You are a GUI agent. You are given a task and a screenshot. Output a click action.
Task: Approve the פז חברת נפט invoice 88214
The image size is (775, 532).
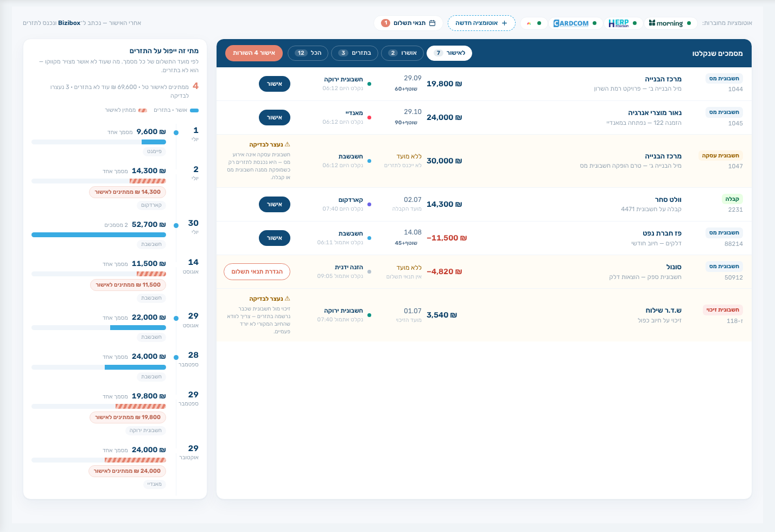click(275, 238)
